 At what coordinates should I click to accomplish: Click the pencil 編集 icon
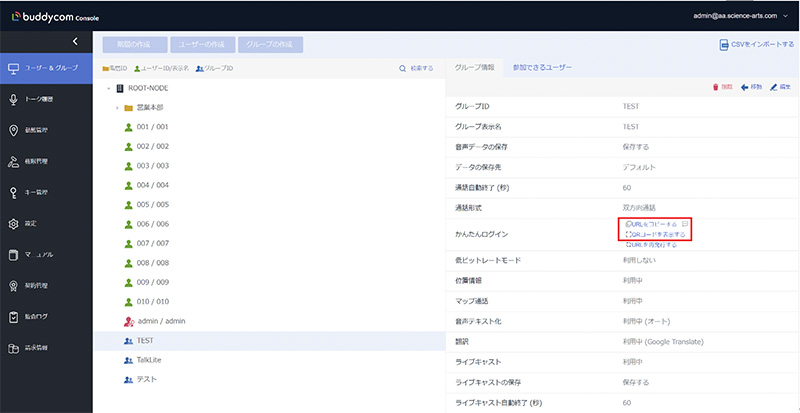(771, 87)
